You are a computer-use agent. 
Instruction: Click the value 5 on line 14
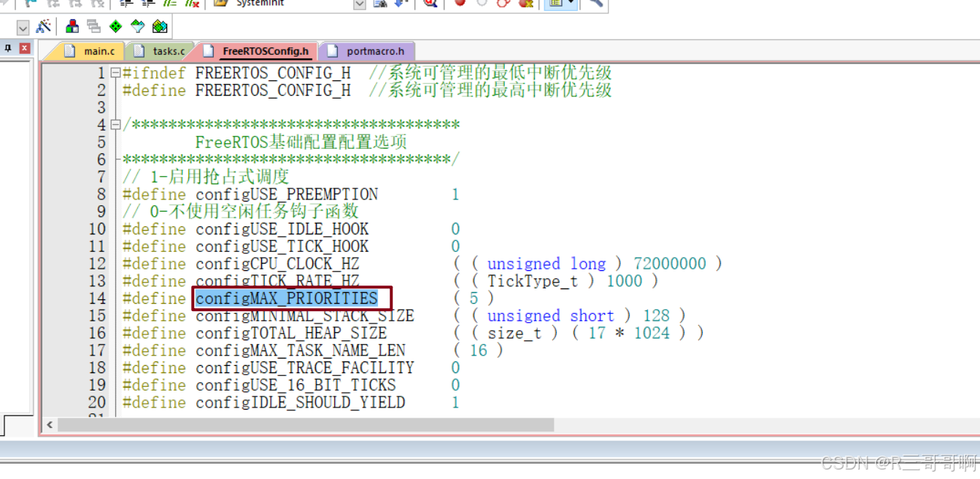(x=474, y=298)
